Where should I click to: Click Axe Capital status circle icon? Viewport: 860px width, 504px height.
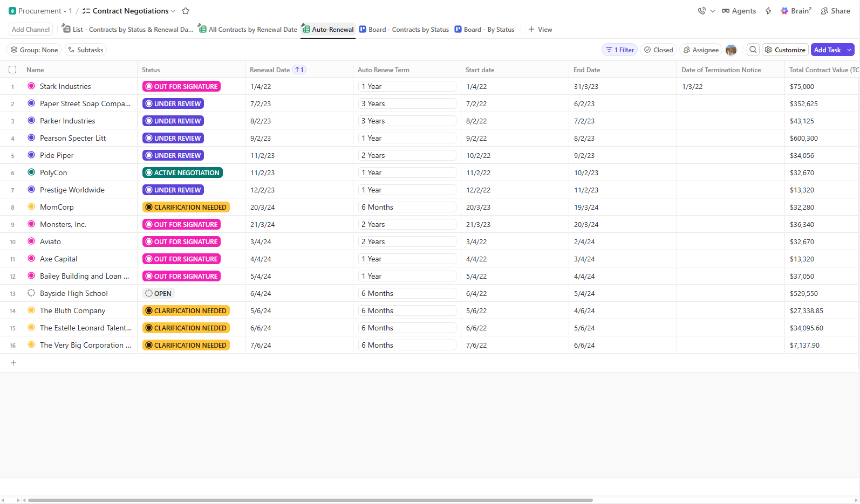31,258
